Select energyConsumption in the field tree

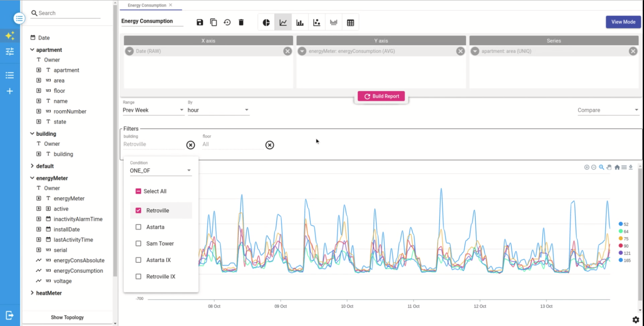coord(78,271)
